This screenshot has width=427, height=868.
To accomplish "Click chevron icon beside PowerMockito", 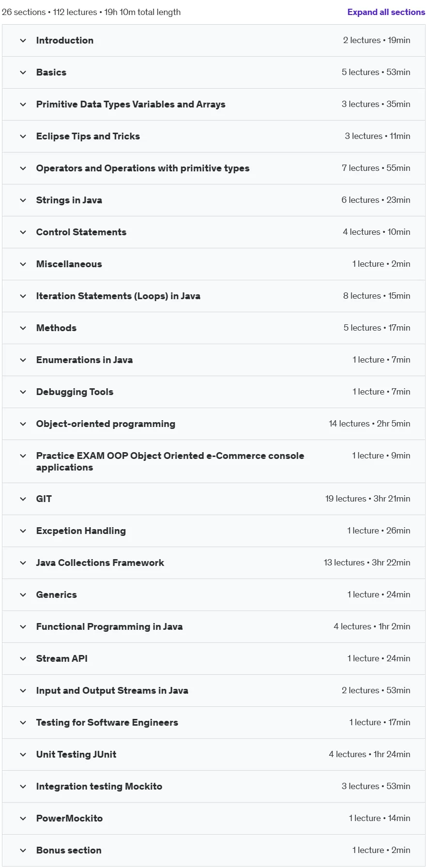I will [23, 819].
